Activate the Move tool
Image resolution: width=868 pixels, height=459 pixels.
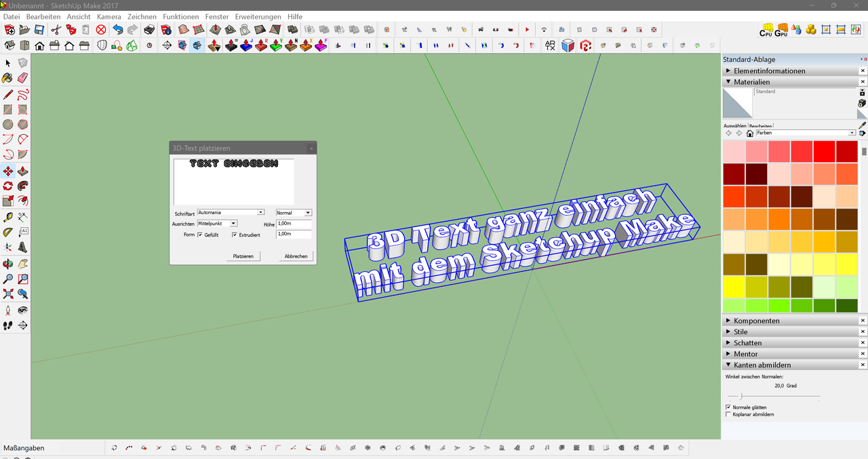pos(7,172)
